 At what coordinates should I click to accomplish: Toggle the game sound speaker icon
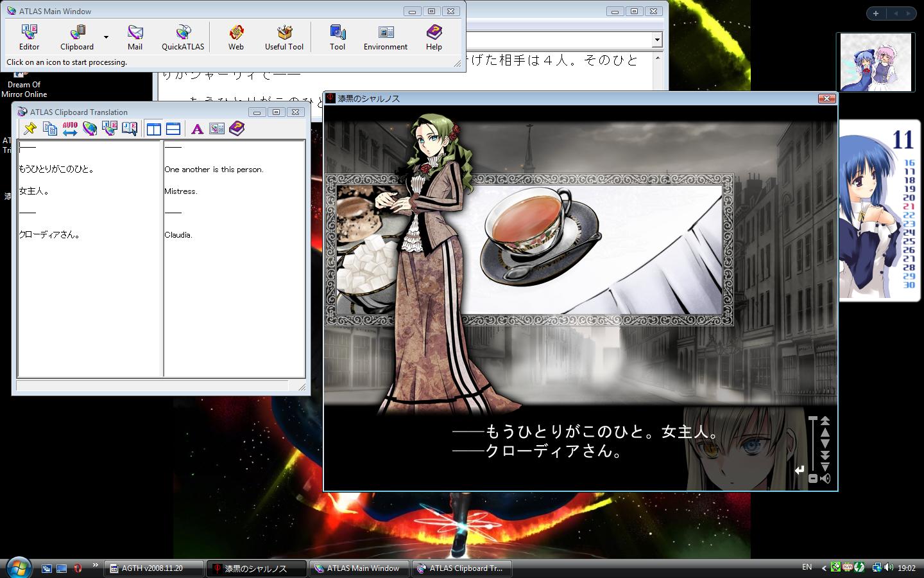click(825, 478)
